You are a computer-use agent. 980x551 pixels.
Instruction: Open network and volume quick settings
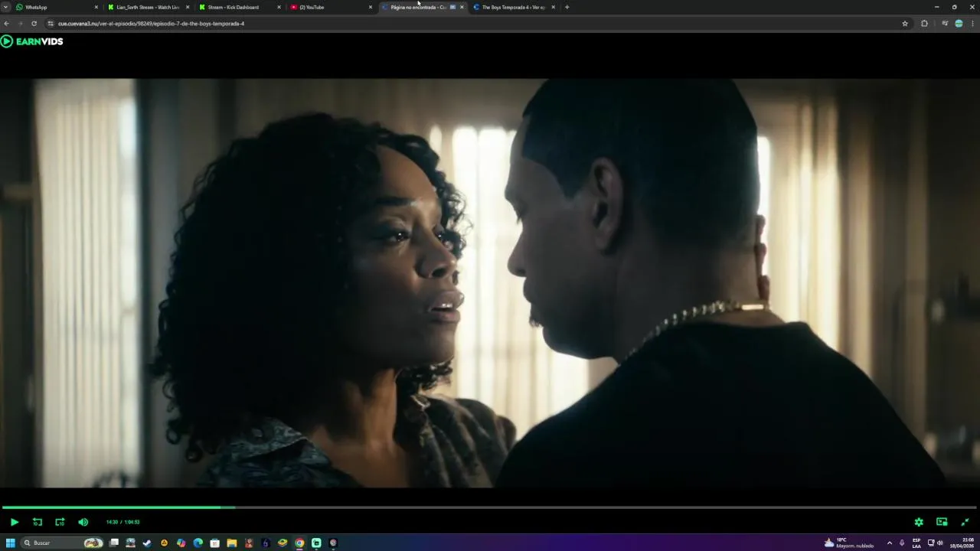[935, 543]
